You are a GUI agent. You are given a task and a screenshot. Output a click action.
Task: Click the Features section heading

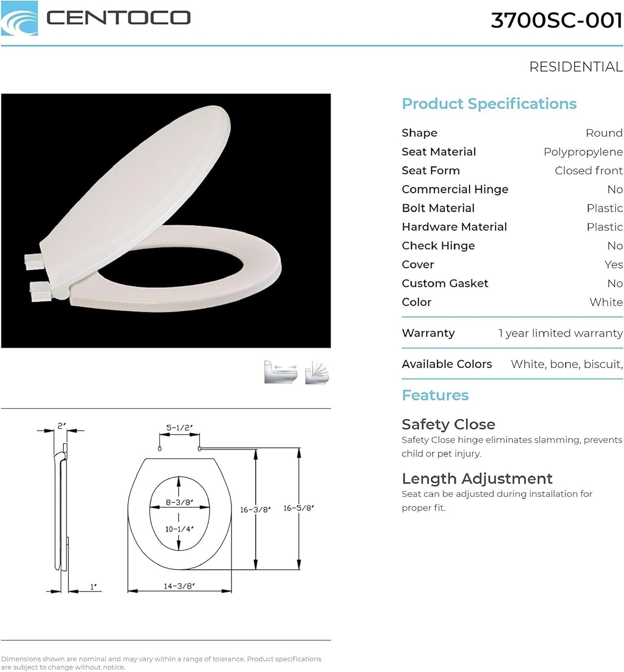[435, 395]
